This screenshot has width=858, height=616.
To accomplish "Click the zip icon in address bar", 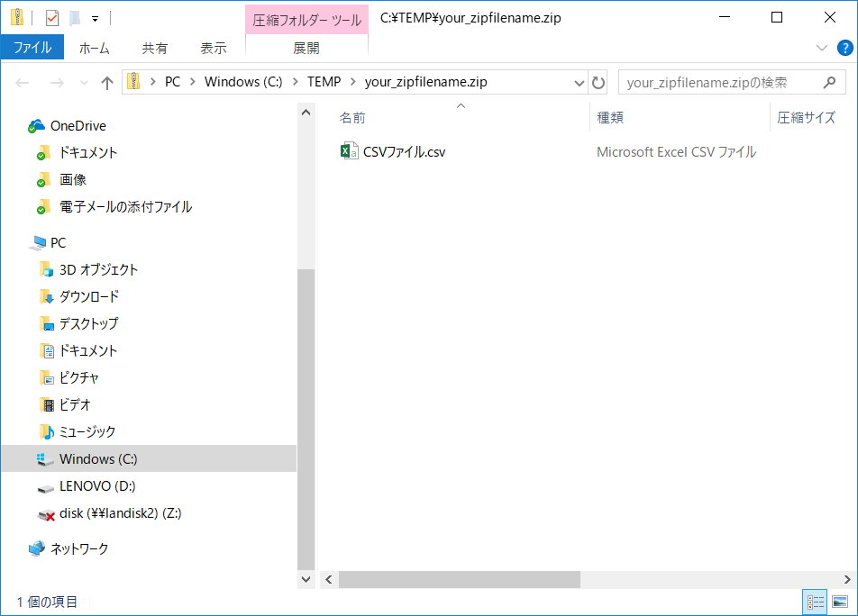I will [133, 81].
